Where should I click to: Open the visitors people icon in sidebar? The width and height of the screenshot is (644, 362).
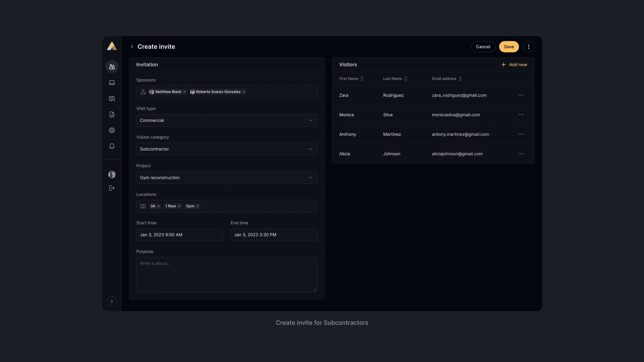[112, 67]
